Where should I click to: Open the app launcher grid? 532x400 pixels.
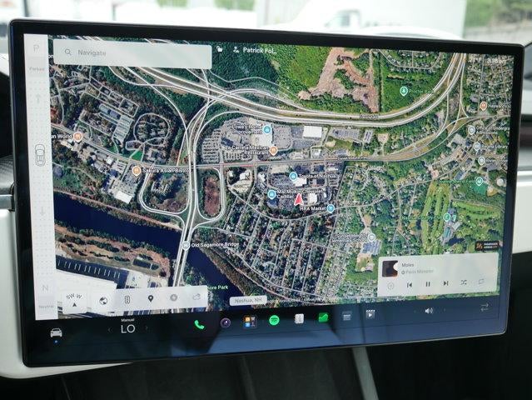click(x=250, y=321)
